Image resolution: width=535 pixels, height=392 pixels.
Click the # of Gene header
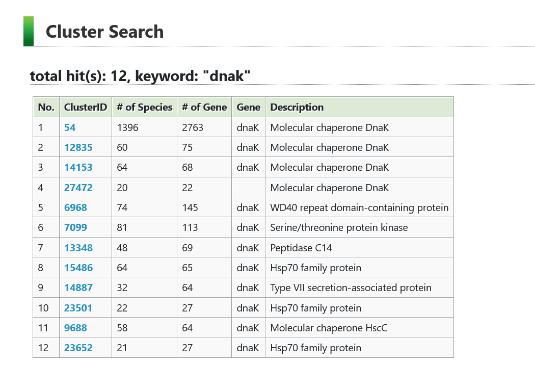click(204, 107)
